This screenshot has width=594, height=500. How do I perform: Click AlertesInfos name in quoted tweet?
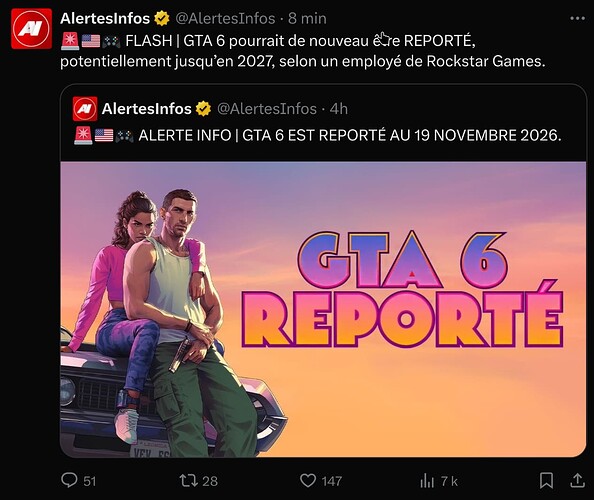point(147,109)
